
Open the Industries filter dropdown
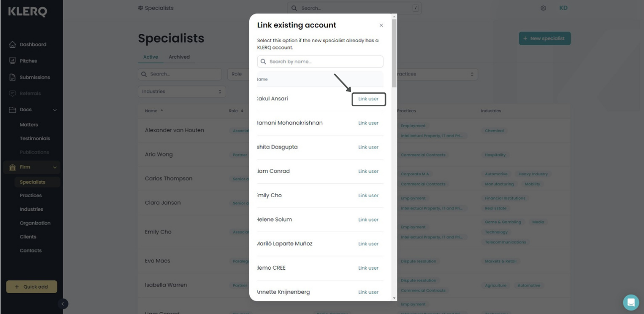click(182, 91)
